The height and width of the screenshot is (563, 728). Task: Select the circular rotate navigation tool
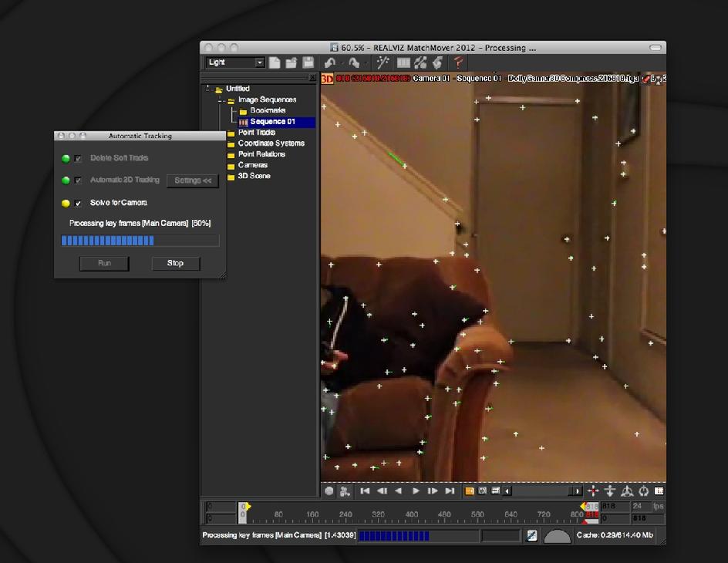point(643,491)
